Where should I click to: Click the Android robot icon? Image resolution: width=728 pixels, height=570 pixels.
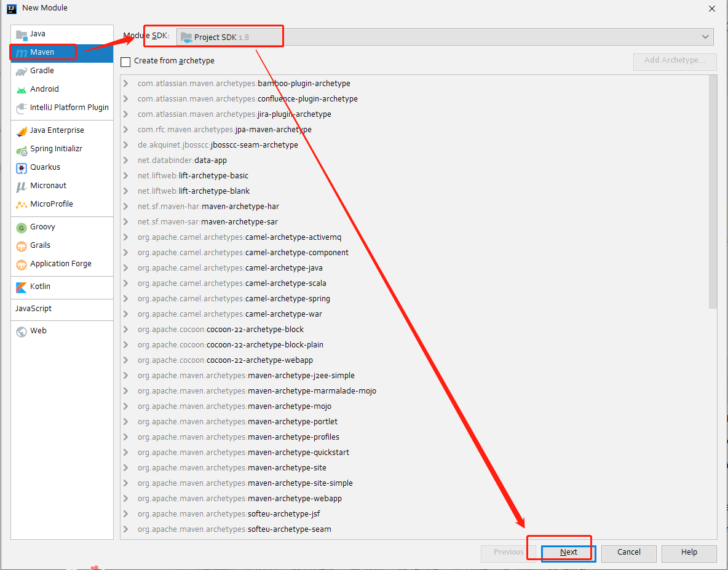click(x=22, y=90)
